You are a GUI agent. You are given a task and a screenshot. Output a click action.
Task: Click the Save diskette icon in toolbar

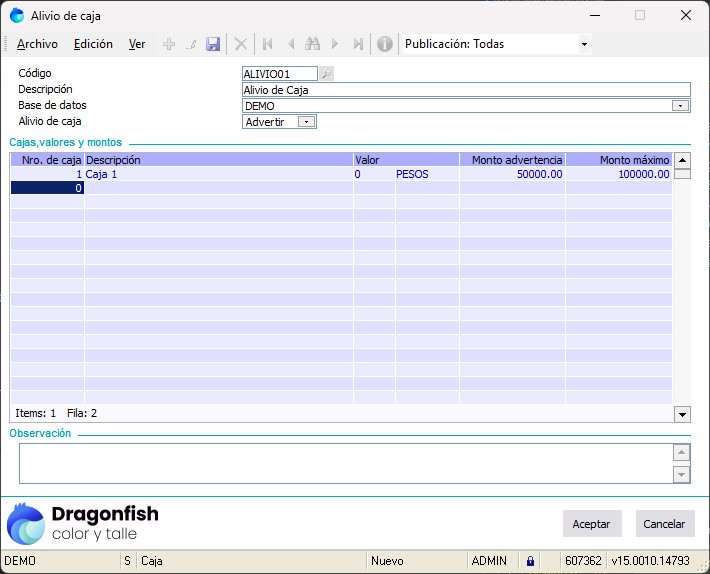point(213,44)
